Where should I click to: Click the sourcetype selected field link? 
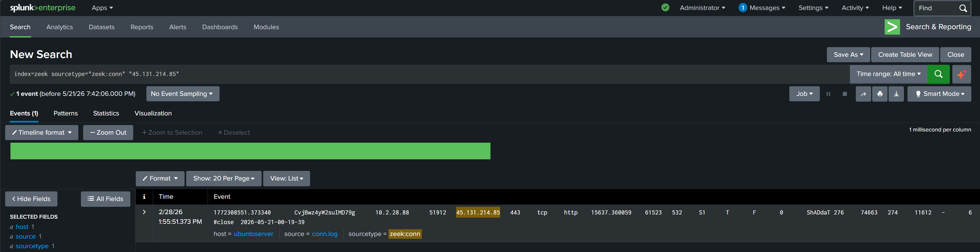[x=32, y=246]
